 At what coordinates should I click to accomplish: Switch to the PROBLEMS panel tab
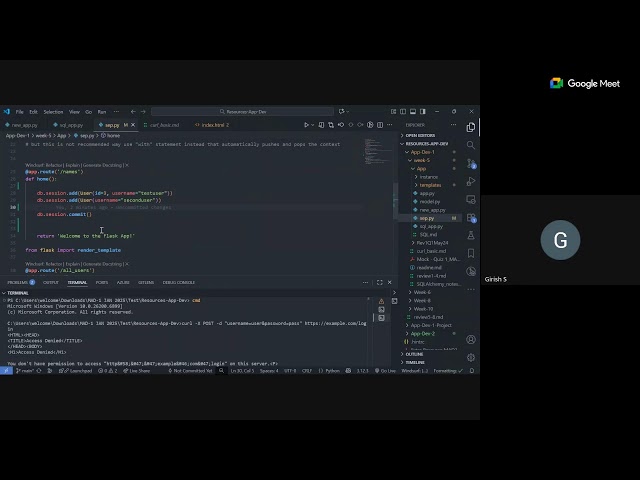(20, 282)
